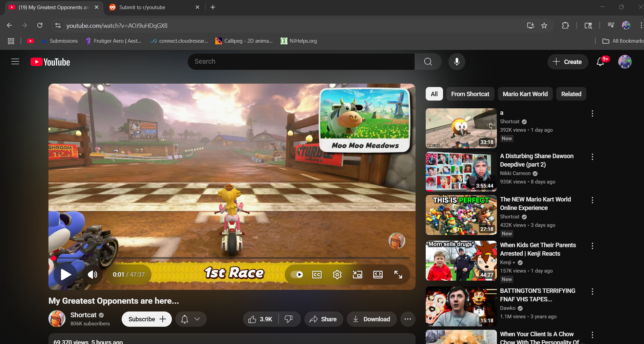Open options for BATTINGTON'S FNAF VHS video
Screen dimensions: 644x344
tap(592, 292)
